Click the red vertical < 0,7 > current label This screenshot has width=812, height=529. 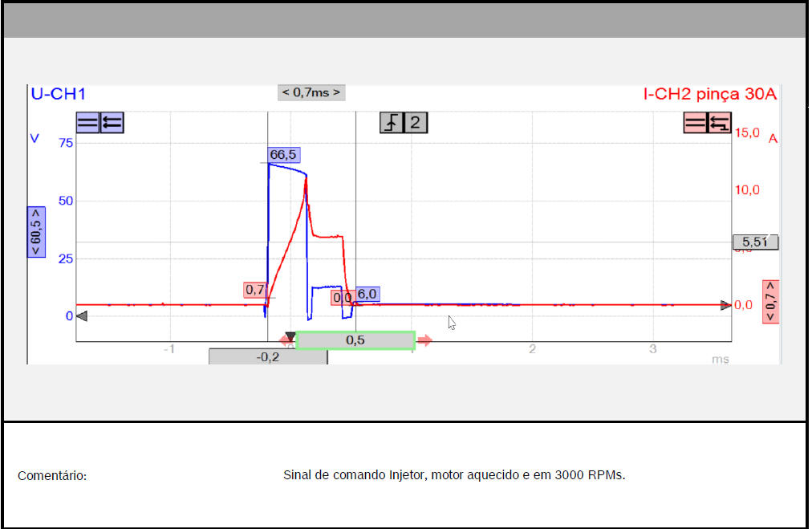[771, 302]
